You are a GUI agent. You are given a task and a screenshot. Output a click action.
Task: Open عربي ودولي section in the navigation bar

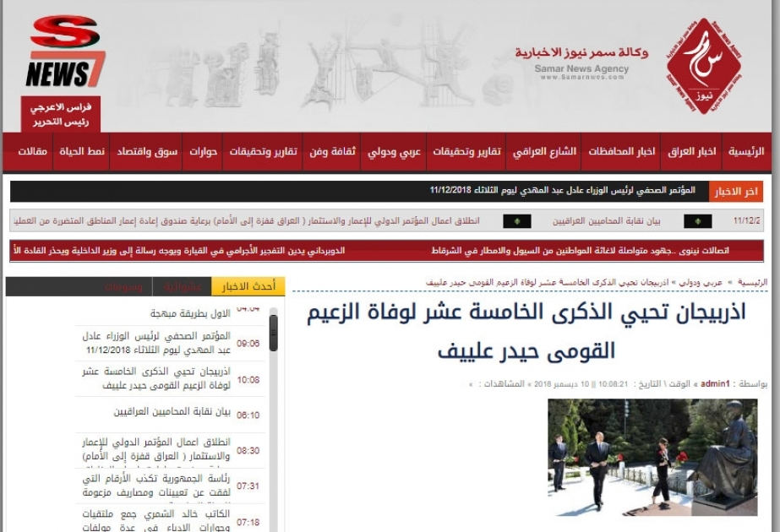[x=394, y=151]
